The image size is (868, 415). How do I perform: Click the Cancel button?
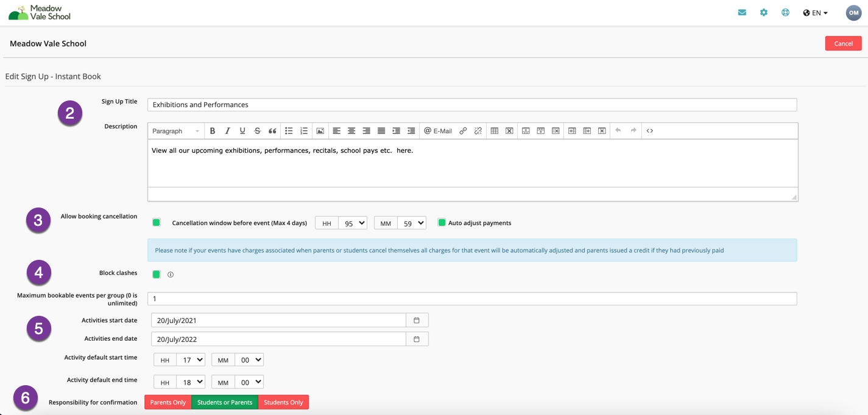click(843, 43)
